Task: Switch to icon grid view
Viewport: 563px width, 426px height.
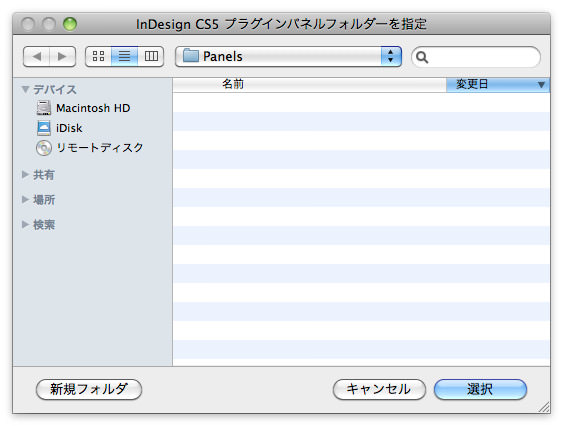Action: pos(98,56)
